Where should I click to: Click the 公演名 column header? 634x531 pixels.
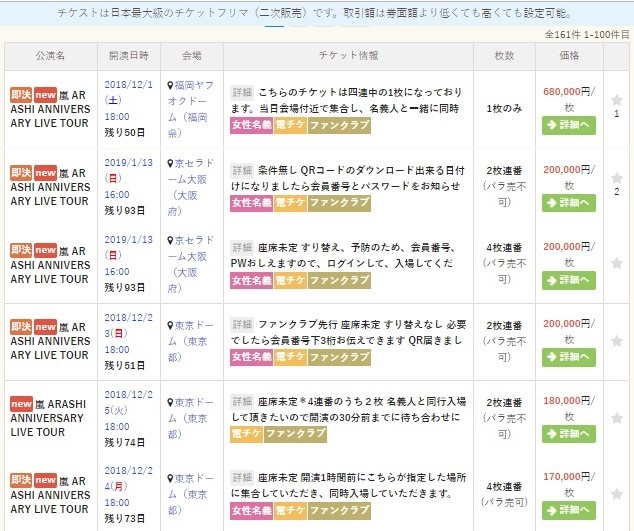coord(51,56)
